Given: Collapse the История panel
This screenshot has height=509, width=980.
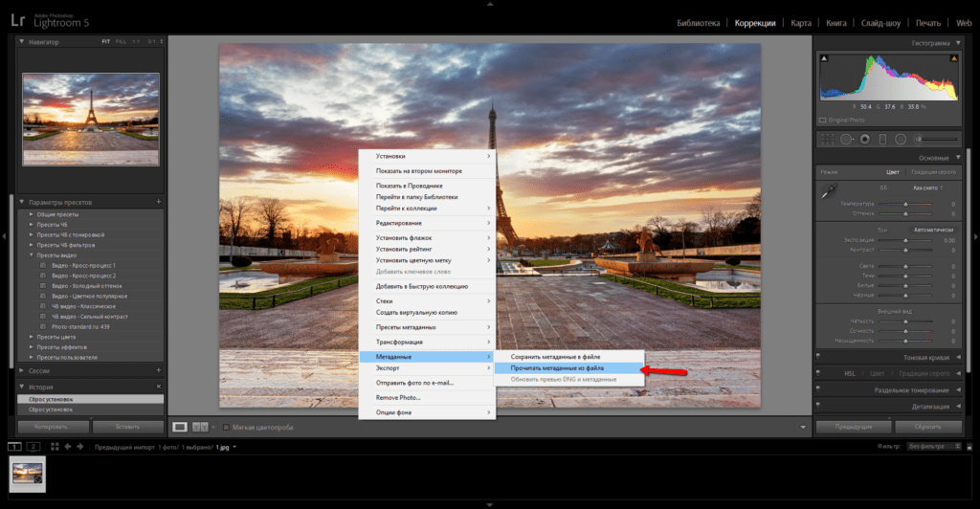Looking at the screenshot, I should (x=22, y=387).
